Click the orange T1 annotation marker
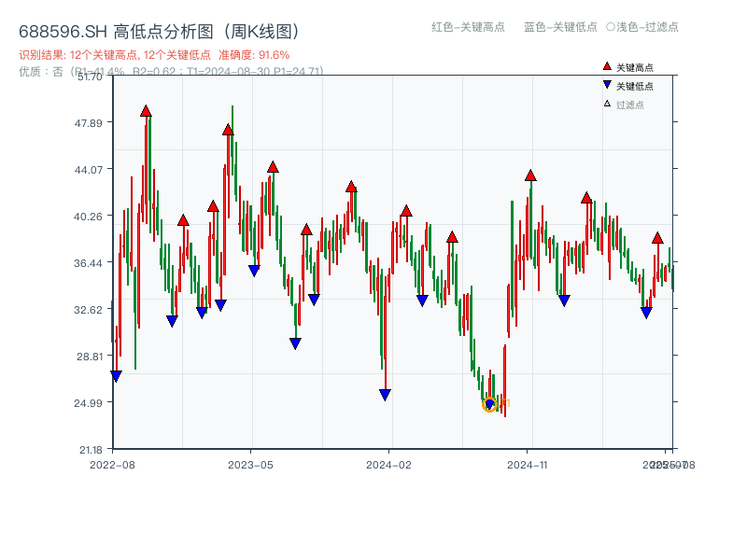This screenshot has width=747, height=560. pos(503,401)
